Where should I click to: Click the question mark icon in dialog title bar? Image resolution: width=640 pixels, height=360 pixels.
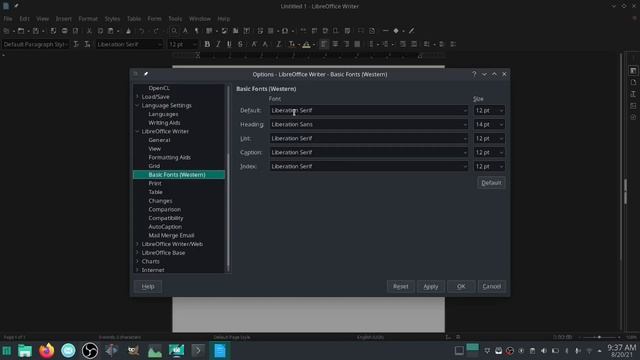[x=474, y=74]
